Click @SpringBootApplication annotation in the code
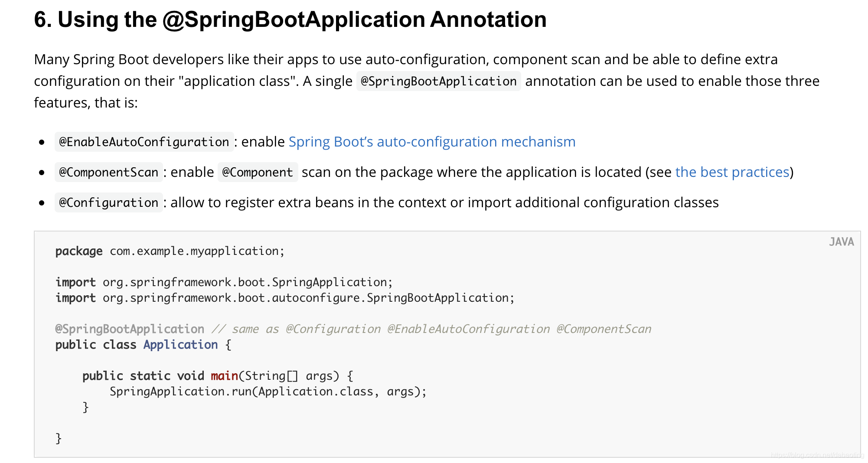868x463 pixels. click(130, 329)
